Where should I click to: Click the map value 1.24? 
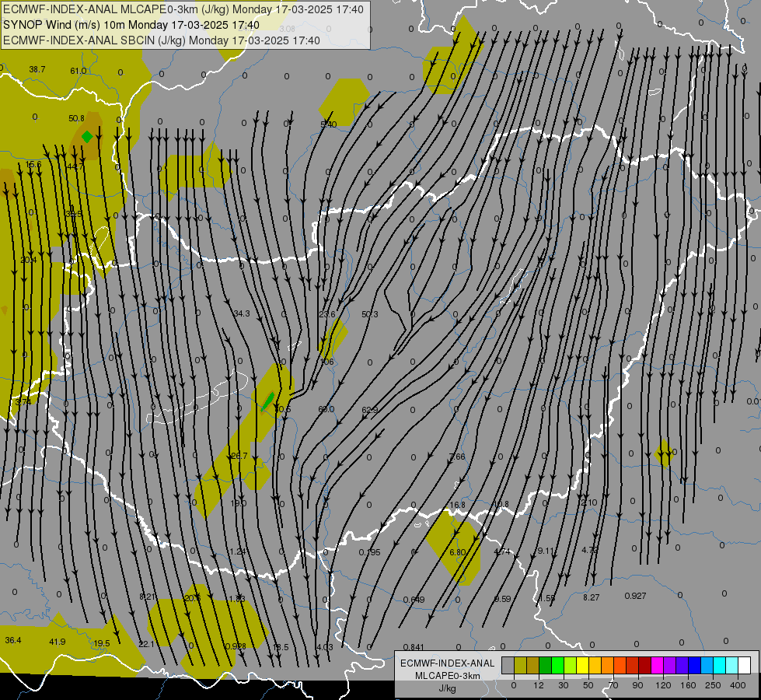(x=238, y=551)
